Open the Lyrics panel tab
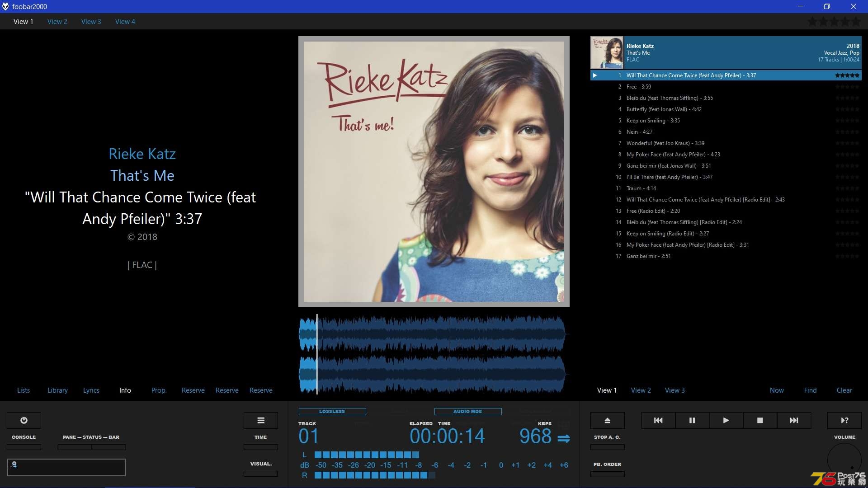868x488 pixels. click(x=91, y=390)
